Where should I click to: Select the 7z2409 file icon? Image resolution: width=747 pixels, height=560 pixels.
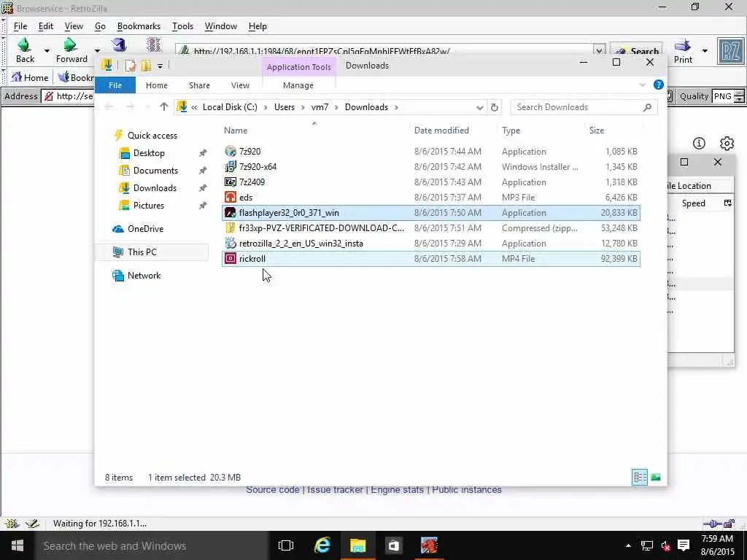pos(231,182)
